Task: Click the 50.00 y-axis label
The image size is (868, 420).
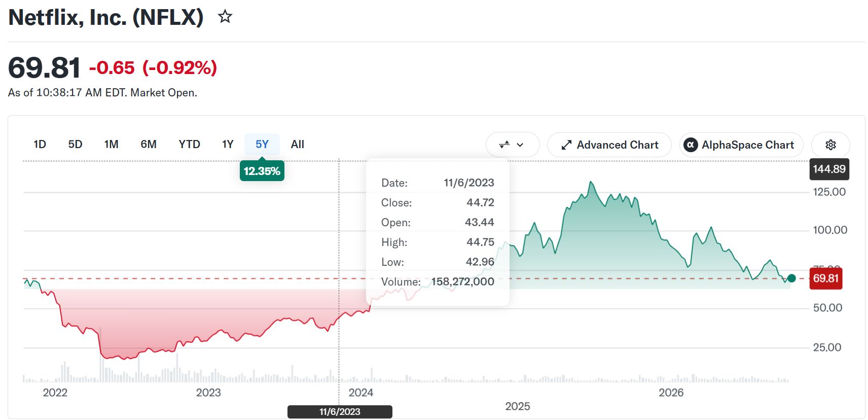Action: tap(827, 308)
